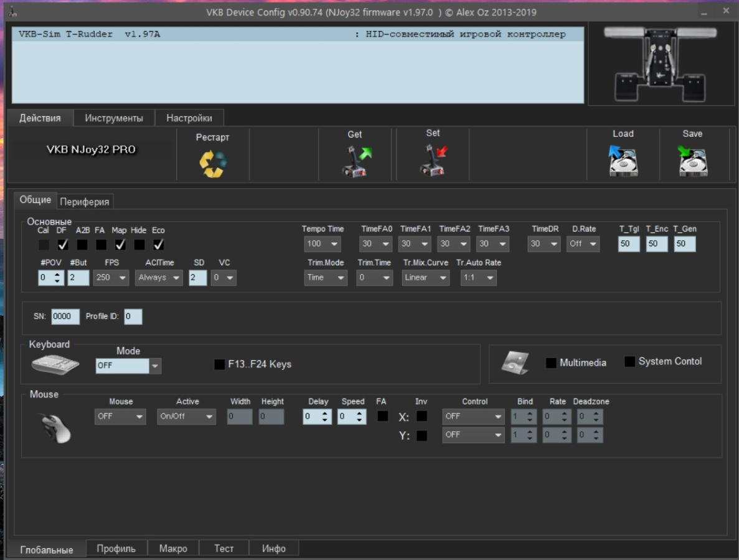Open the Keyboard Mode dropdown
The height and width of the screenshot is (560, 739).
pyautogui.click(x=129, y=365)
